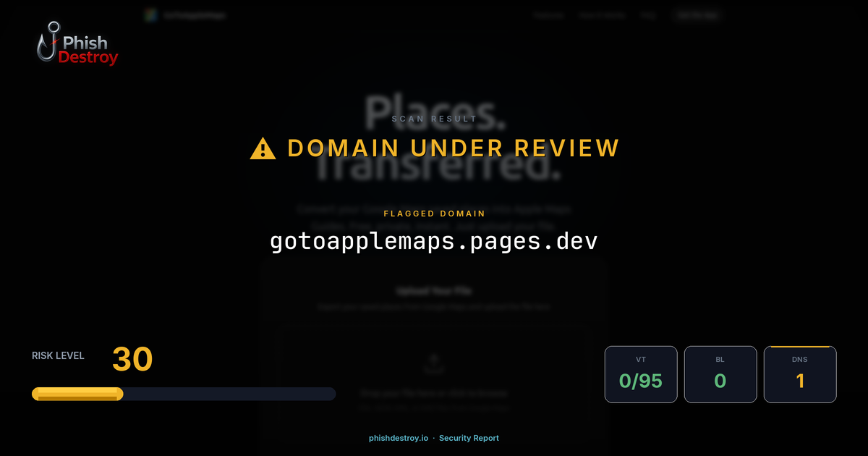
Task: Select the BL score indicator showing 0
Action: point(720,374)
